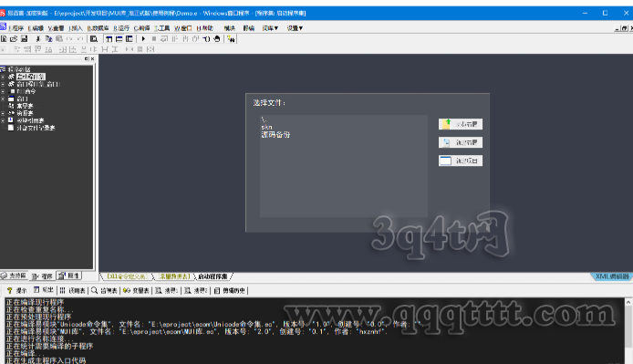
Task: Click the Copy toolbar icon
Action: click(x=48, y=39)
